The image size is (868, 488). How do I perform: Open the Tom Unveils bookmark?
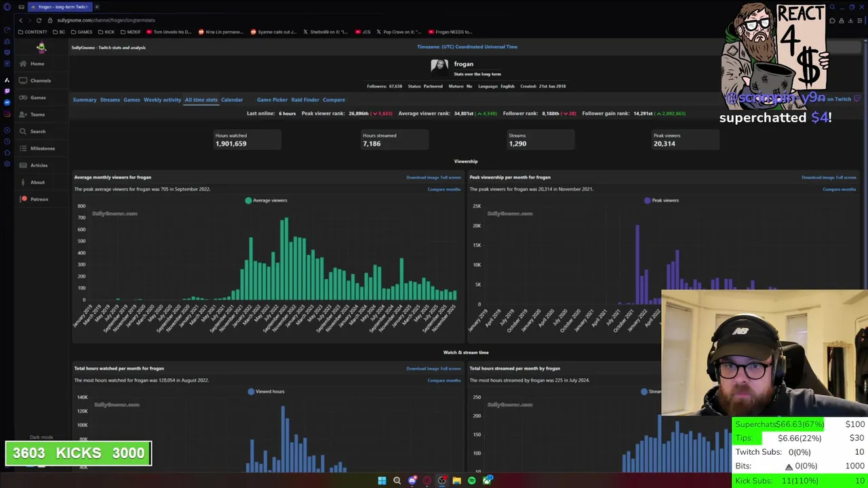pos(170,32)
